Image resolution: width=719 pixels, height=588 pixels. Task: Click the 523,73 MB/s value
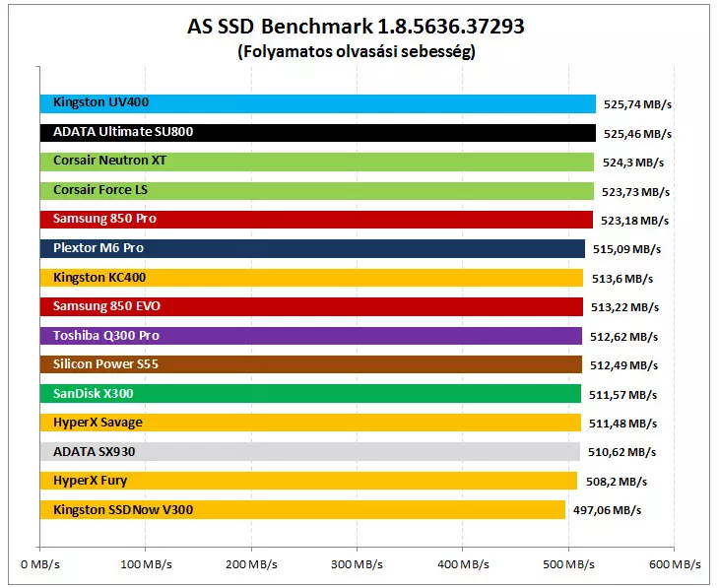(x=635, y=192)
